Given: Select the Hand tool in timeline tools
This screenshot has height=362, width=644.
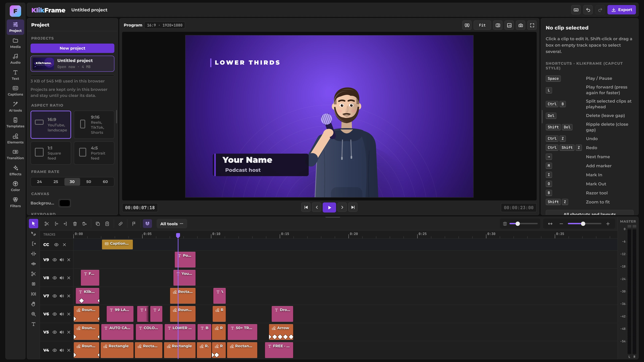Looking at the screenshot, I should pyautogui.click(x=34, y=304).
